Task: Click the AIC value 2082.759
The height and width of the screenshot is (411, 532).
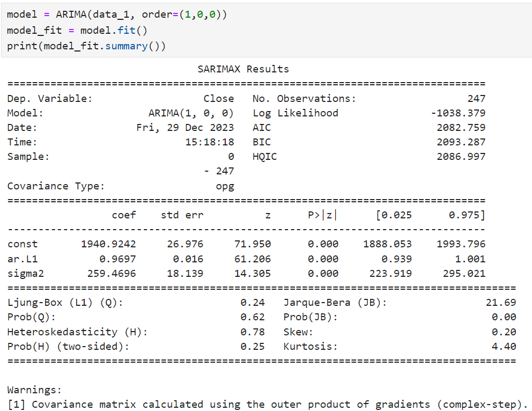Action: 461,128
